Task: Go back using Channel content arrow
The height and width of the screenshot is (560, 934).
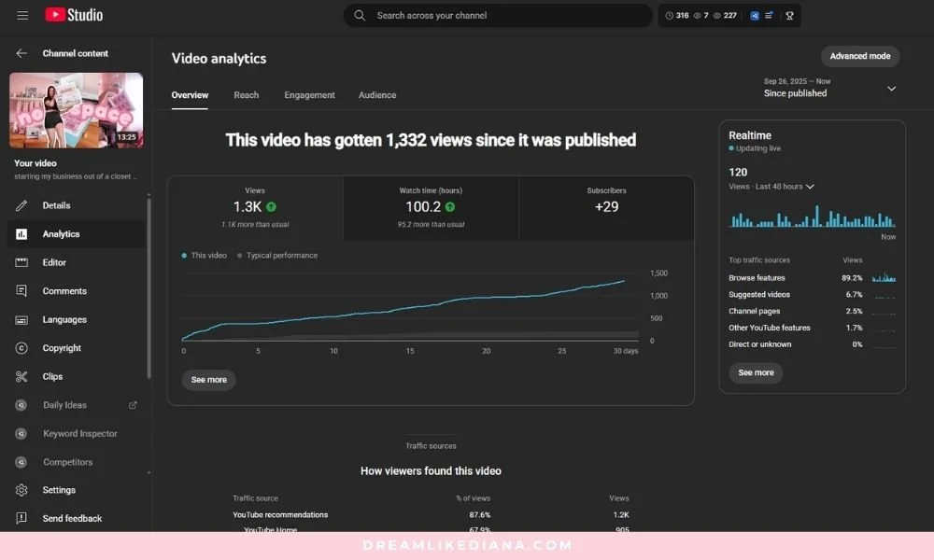Action: [21, 53]
